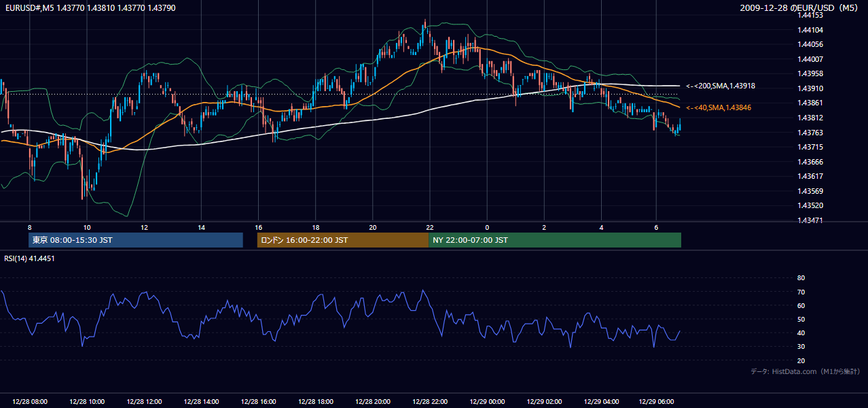Click price axis label 1.43958

click(810, 73)
